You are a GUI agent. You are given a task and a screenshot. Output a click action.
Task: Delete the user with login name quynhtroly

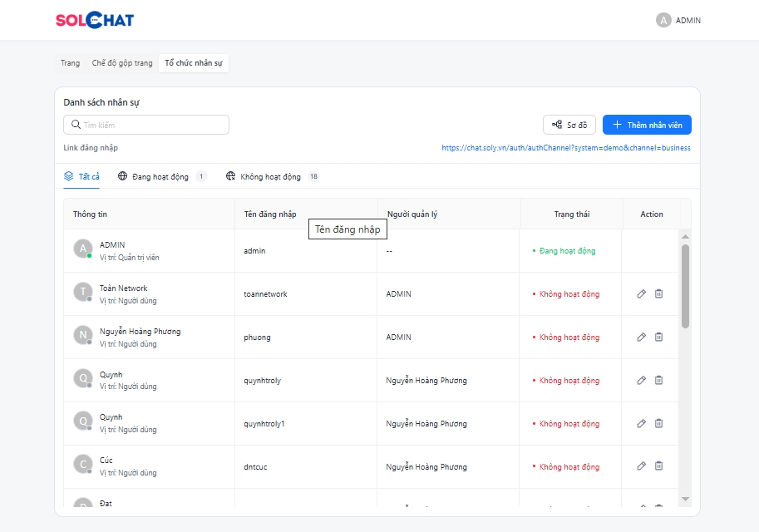point(658,380)
